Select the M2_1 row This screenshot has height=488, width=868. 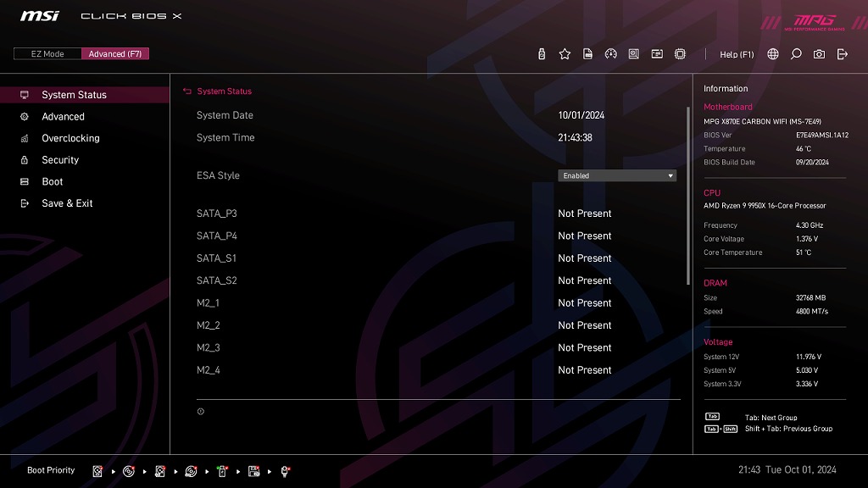click(437, 303)
